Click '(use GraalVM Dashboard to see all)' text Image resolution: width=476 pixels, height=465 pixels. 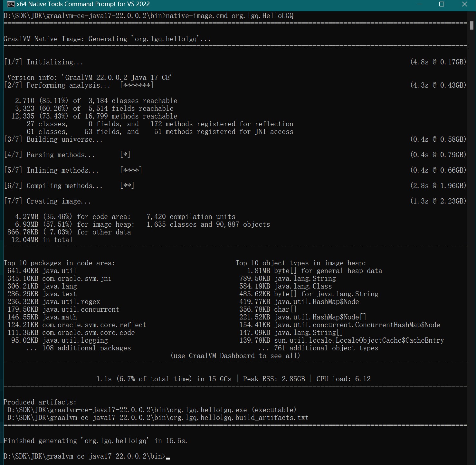[235, 356]
